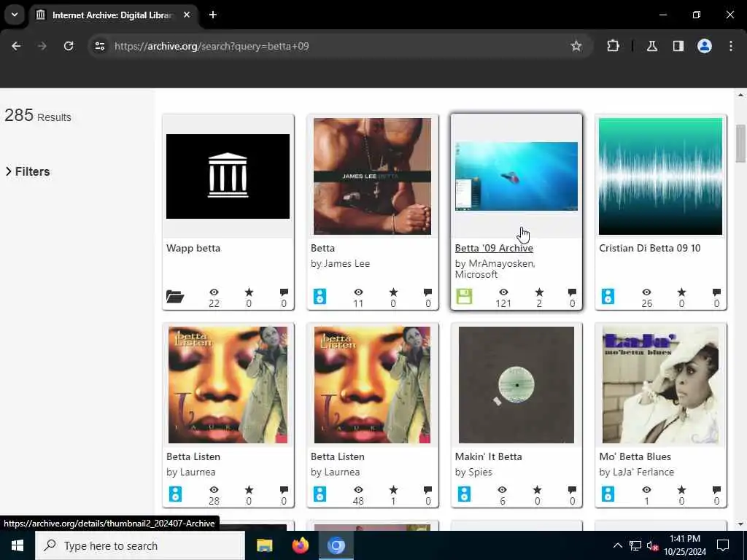Click the collection folder icon on Wapp betta

click(x=175, y=297)
